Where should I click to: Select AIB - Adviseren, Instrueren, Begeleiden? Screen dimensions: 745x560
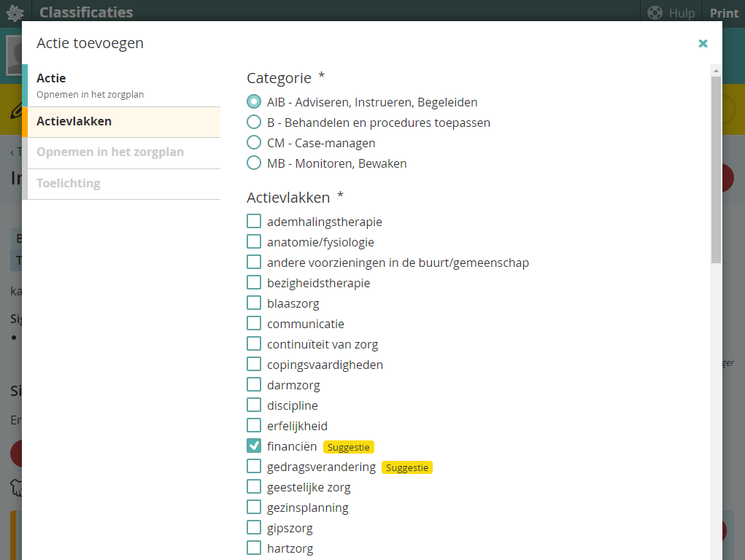tap(254, 102)
